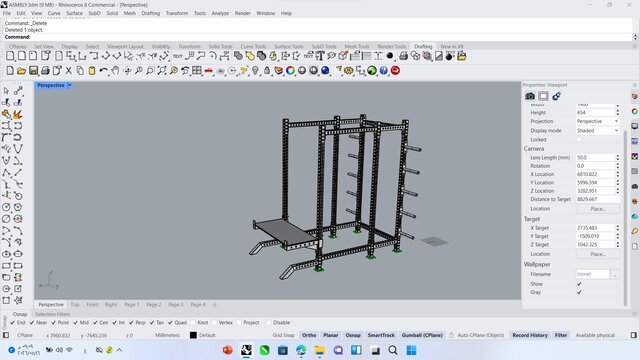The width and height of the screenshot is (640, 360).
Task: Open the Perspective viewport title dropdown arrow
Action: [69, 85]
